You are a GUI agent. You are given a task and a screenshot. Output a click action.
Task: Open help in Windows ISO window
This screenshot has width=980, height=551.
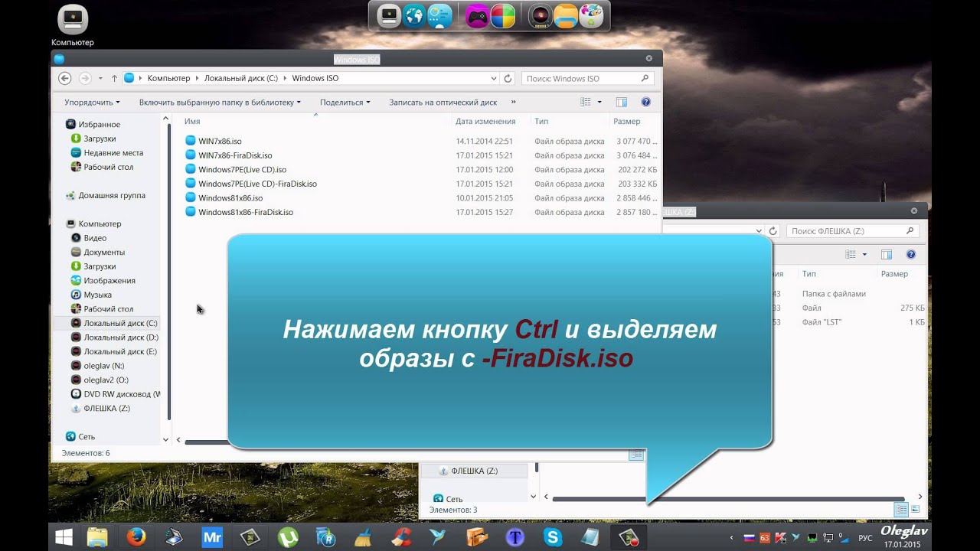[645, 102]
